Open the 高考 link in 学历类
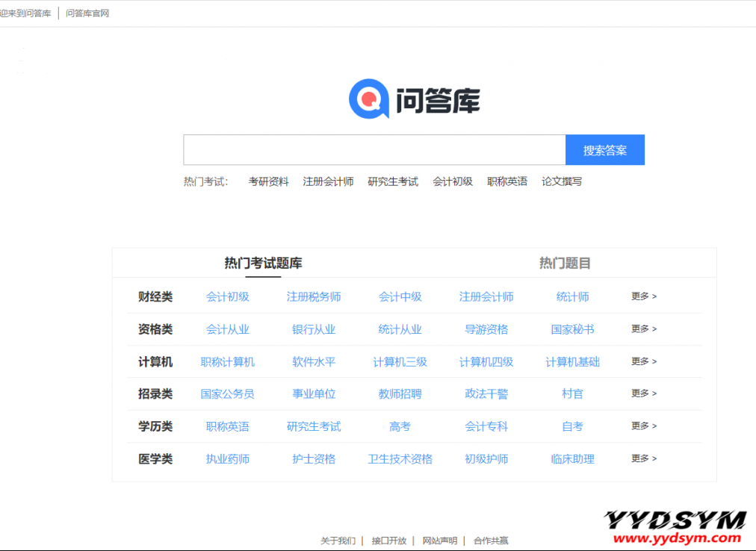This screenshot has width=756, height=551. 400,426
